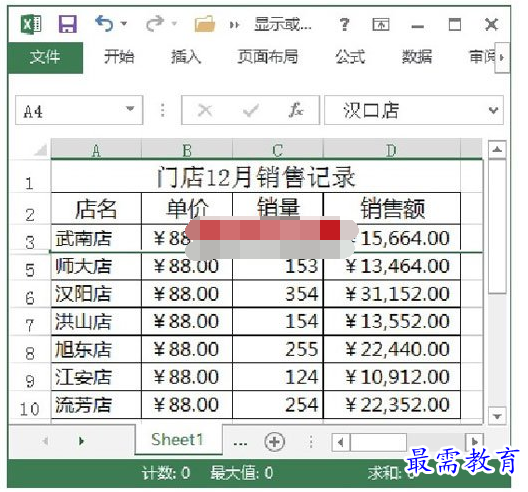This screenshot has width=528, height=492.
Task: Switch to the 开始 ribbon tab
Action: click(x=119, y=57)
